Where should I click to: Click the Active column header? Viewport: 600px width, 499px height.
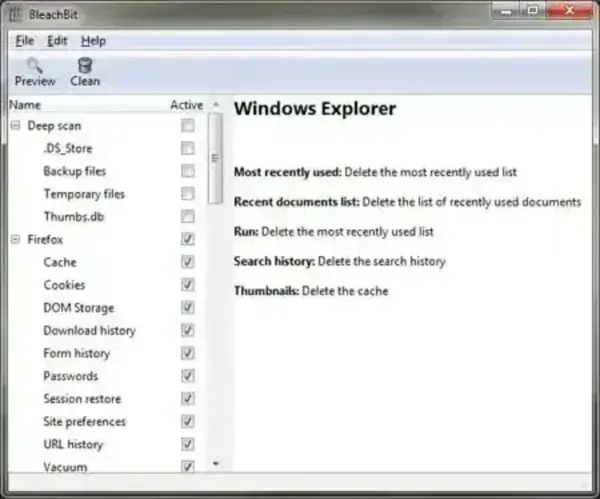point(186,104)
